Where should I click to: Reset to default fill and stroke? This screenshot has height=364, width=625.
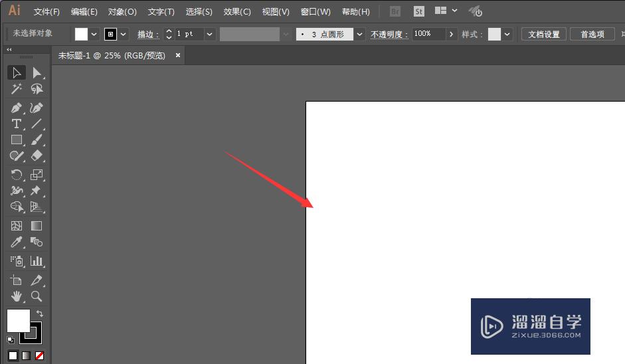(x=11, y=340)
